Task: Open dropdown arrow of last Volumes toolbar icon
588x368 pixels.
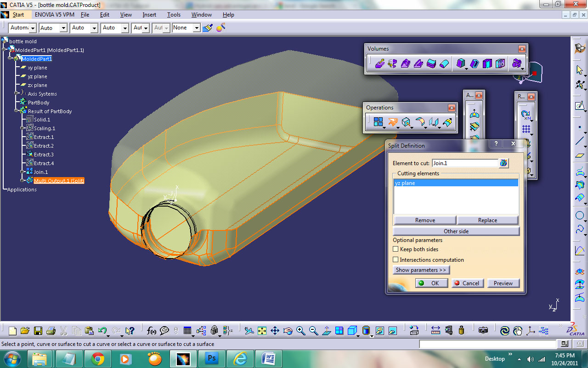Action: coord(523,69)
